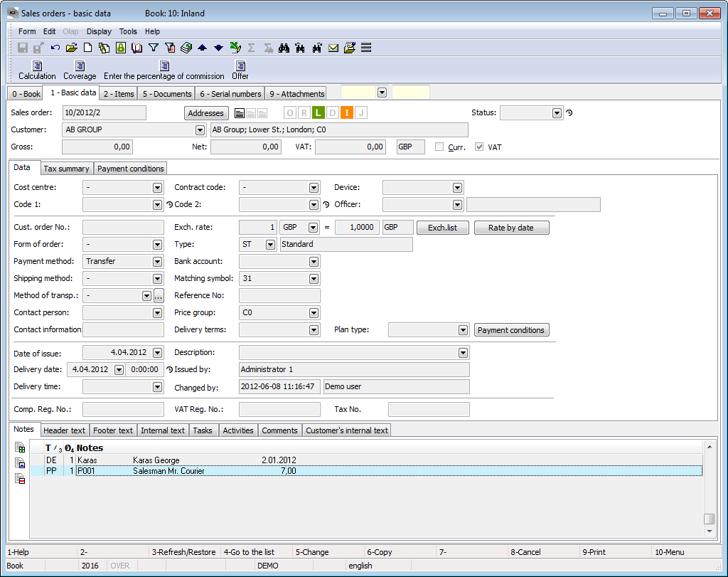Click the add note icon beside notes list
Viewport: 728px width, 577px height.
pyautogui.click(x=20, y=448)
